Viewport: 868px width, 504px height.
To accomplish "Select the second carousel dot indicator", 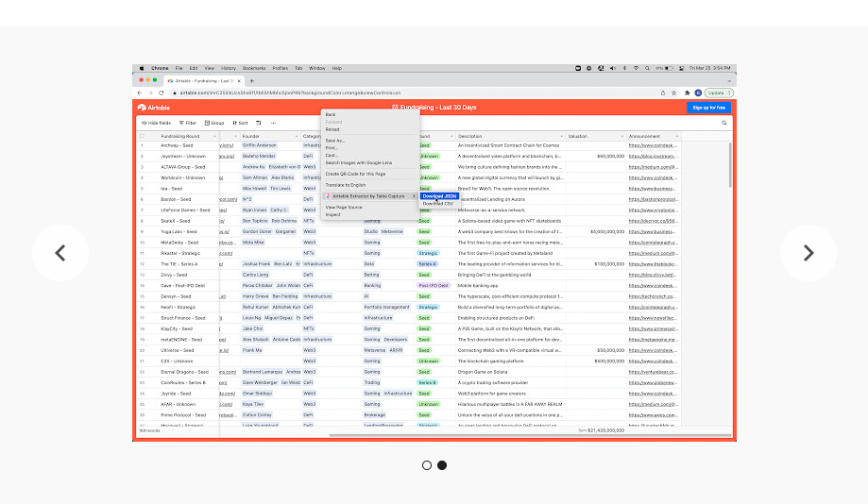I will (442, 465).
